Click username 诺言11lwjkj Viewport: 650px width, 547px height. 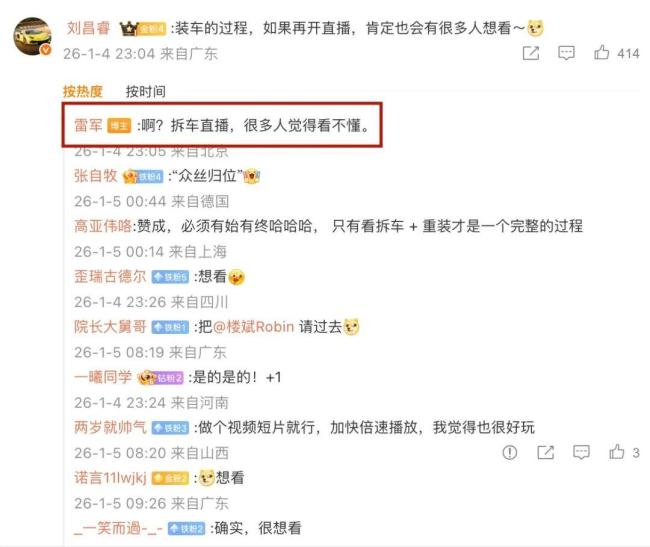110,478
